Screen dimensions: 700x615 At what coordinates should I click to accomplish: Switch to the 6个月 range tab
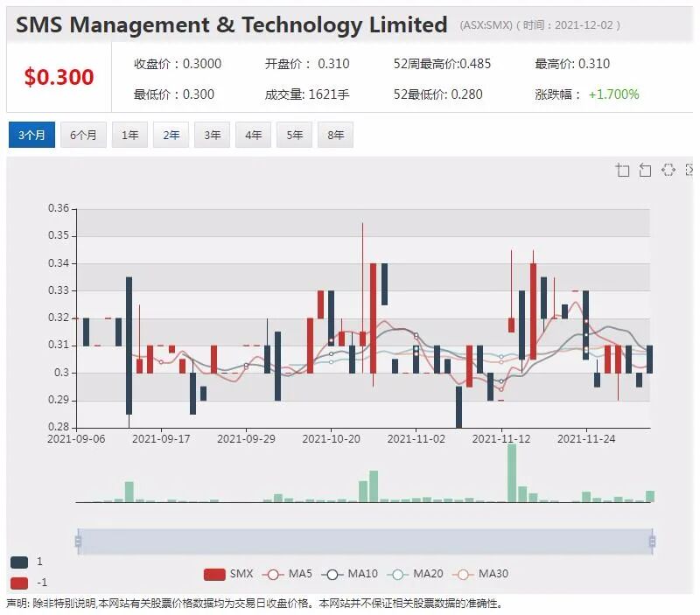tap(83, 135)
